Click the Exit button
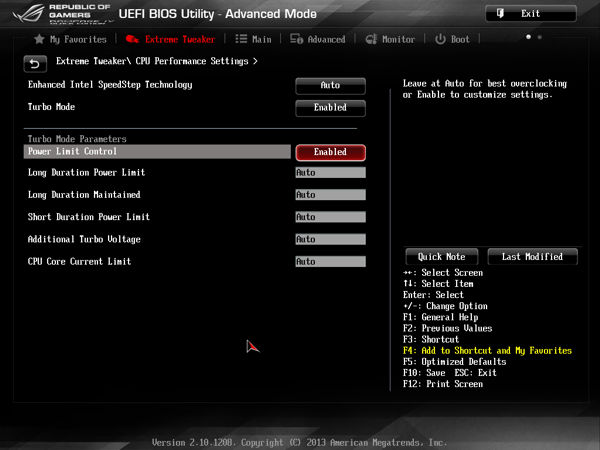Image resolution: width=600 pixels, height=450 pixels. coord(531,14)
